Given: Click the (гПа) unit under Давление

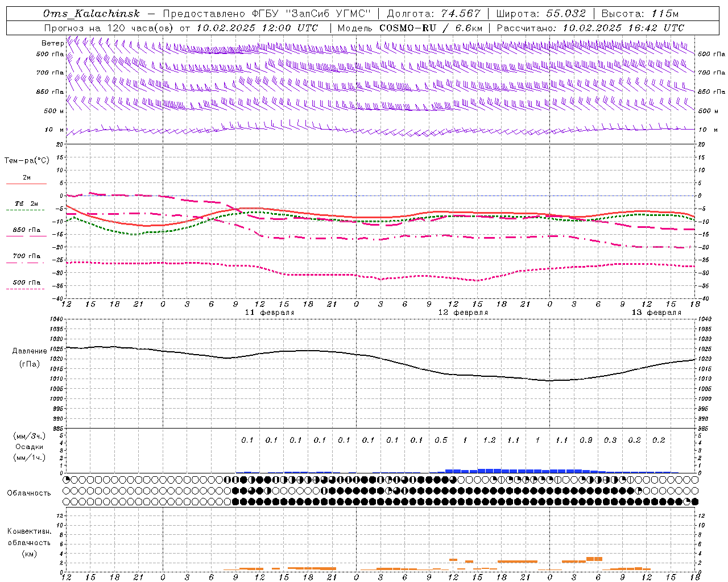Looking at the screenshot, I should point(30,364).
